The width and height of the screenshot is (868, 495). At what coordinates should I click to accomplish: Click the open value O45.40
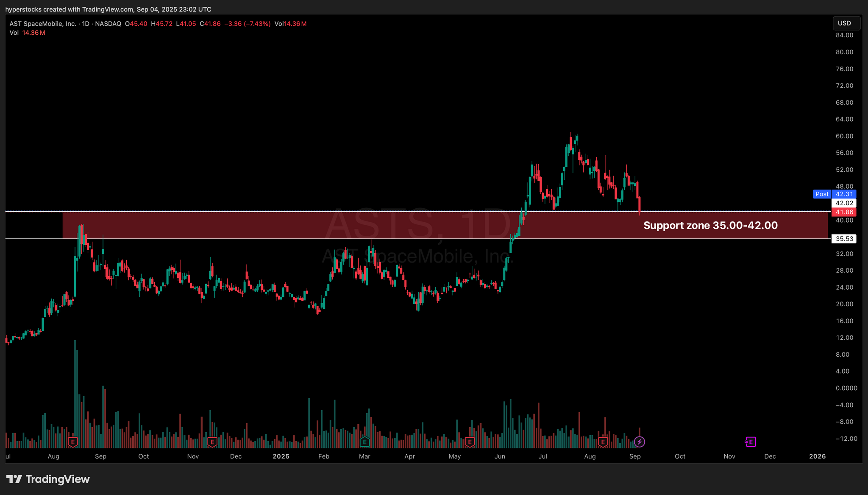pyautogui.click(x=136, y=24)
